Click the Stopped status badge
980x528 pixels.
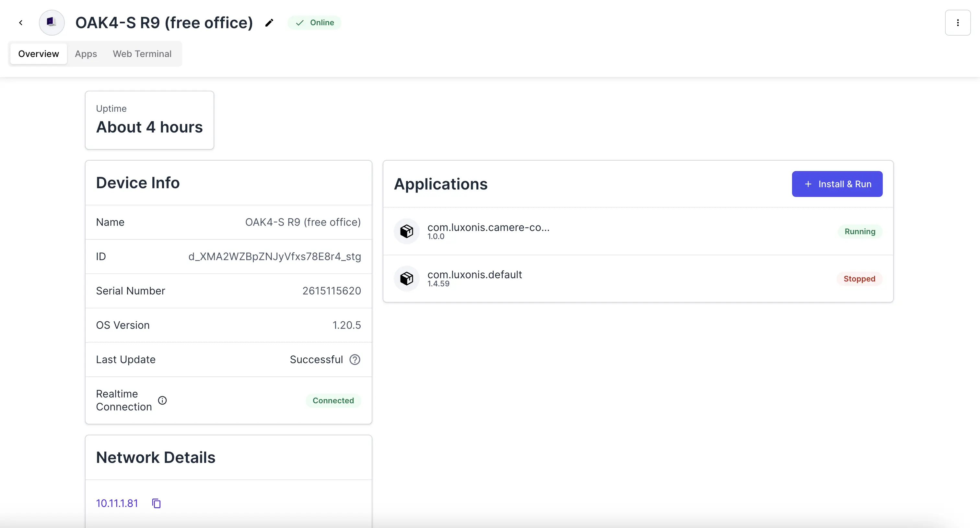[x=859, y=279]
